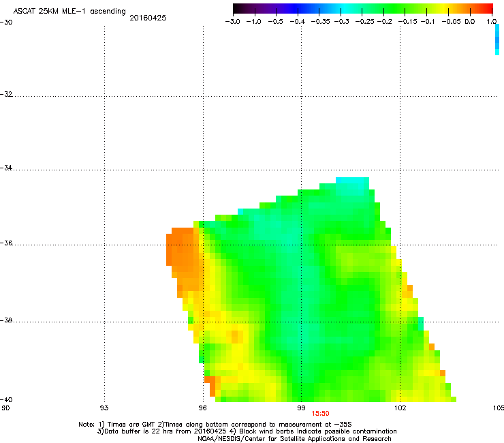504x443 pixels.
Task: Click the red 15:50 pass time label
Action: [321, 414]
